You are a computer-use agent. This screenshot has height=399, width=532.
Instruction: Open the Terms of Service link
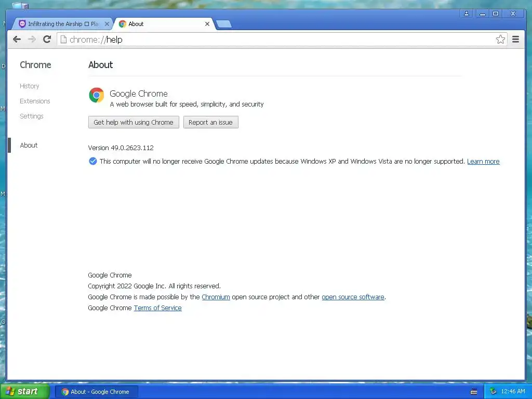[158, 308]
